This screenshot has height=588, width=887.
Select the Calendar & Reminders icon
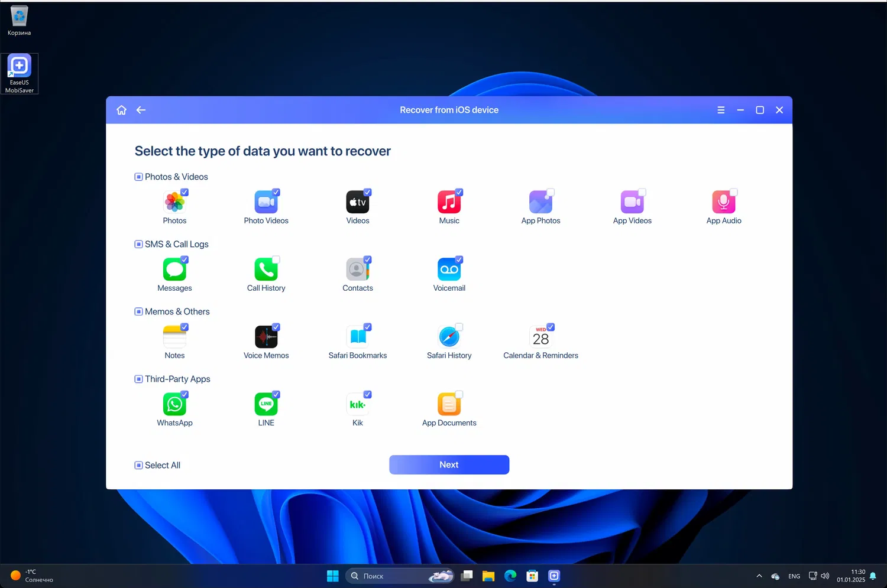[540, 337]
